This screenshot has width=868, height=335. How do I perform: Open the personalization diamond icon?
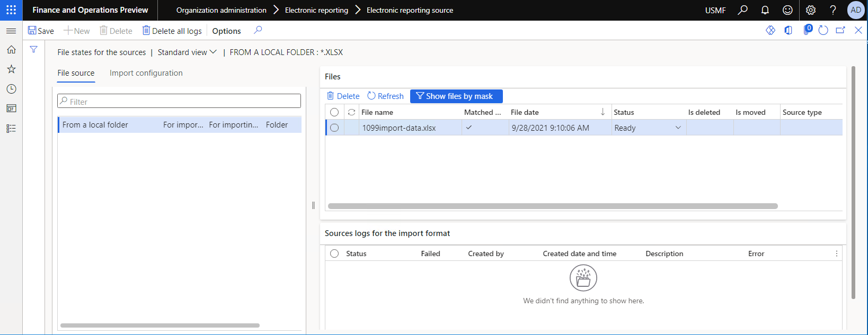coord(770,30)
